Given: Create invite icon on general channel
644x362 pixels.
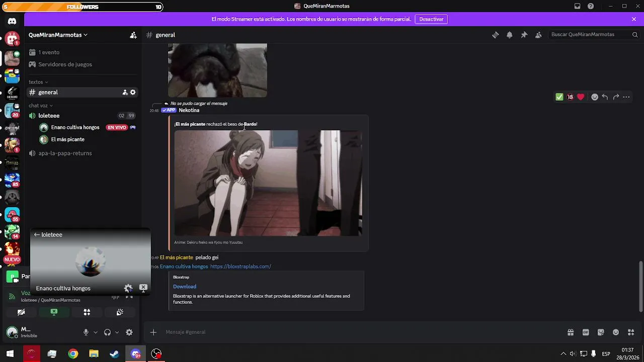Looking at the screenshot, I should click(x=125, y=93).
